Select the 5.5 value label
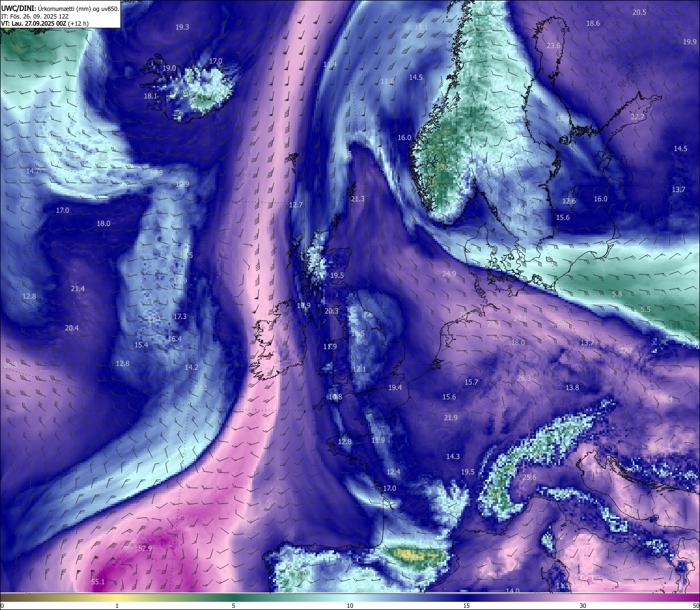 click(x=645, y=310)
